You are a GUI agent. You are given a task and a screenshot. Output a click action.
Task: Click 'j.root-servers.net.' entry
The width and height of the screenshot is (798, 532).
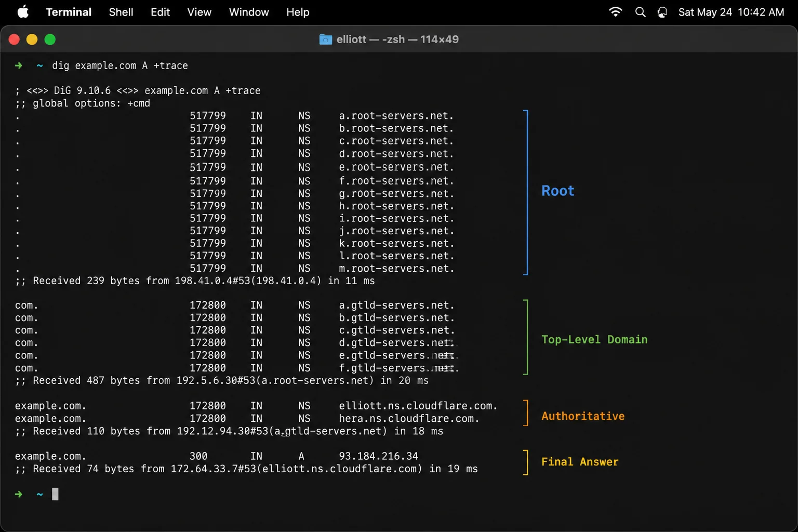tap(396, 231)
